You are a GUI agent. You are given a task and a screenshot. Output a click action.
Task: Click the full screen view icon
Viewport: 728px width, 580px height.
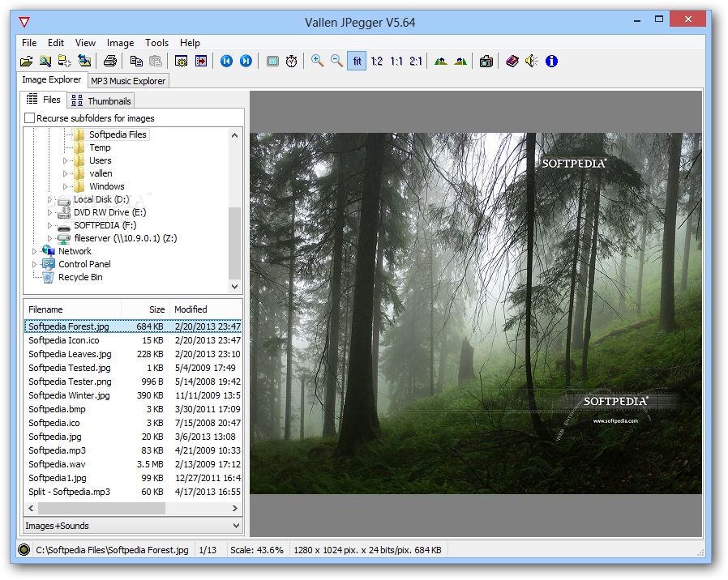coord(272,62)
